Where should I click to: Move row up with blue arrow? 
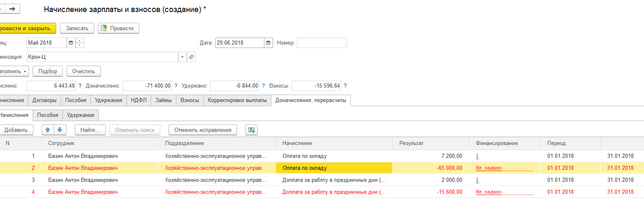48,130
